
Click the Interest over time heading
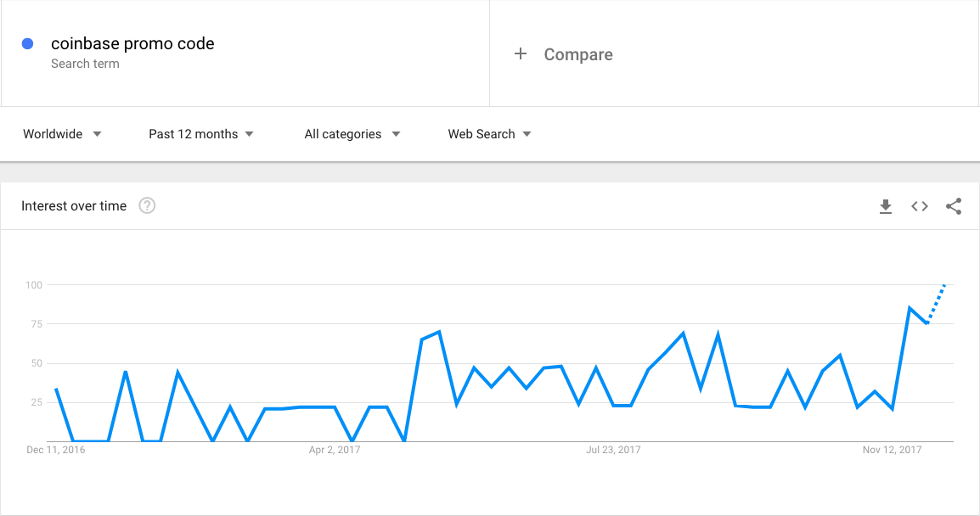(74, 205)
